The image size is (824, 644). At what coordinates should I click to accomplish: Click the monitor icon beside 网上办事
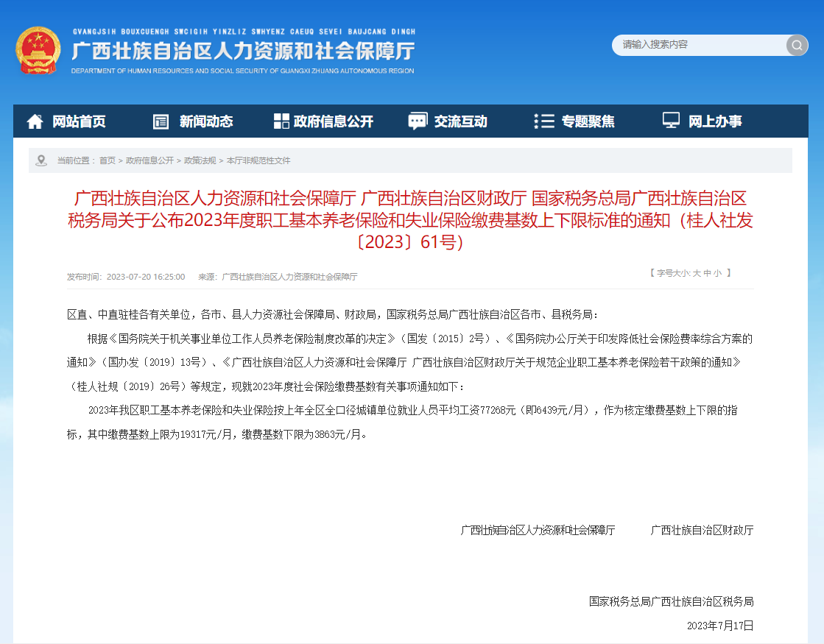[x=671, y=121]
